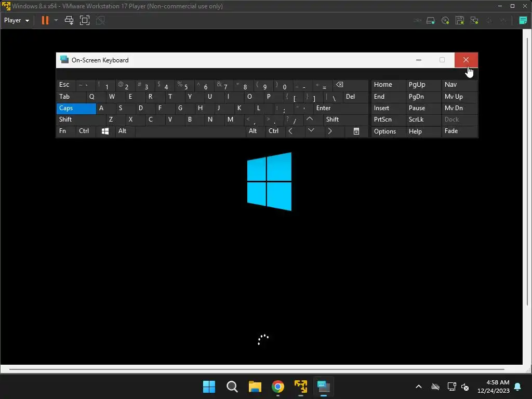Open the floppy drive device icon

pyautogui.click(x=460, y=21)
